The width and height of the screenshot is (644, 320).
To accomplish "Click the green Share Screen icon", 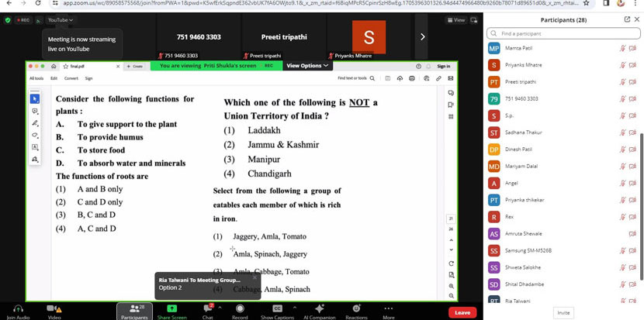I will tap(171, 308).
